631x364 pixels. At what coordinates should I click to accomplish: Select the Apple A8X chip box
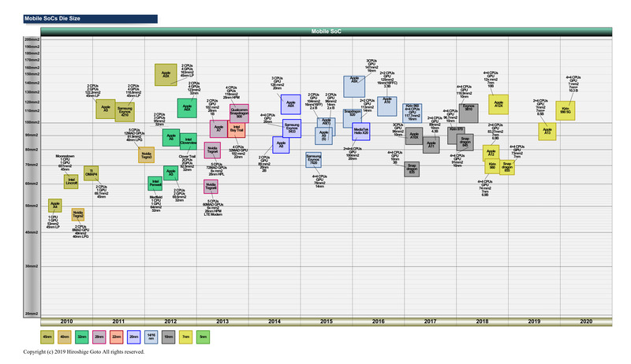click(x=290, y=105)
